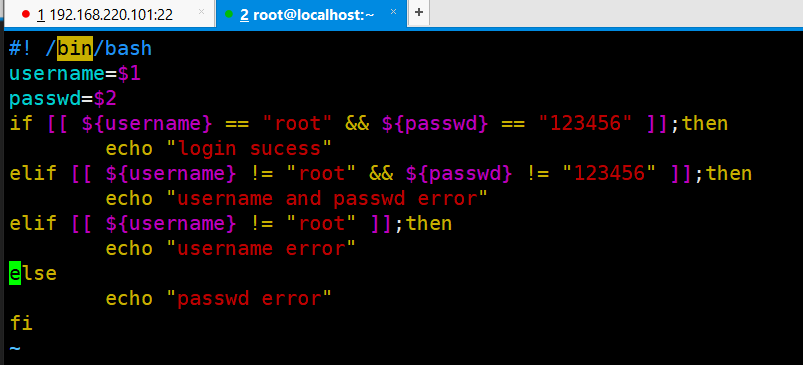
Task: Place cursor on 'passwd=$2' line
Action: 63,99
